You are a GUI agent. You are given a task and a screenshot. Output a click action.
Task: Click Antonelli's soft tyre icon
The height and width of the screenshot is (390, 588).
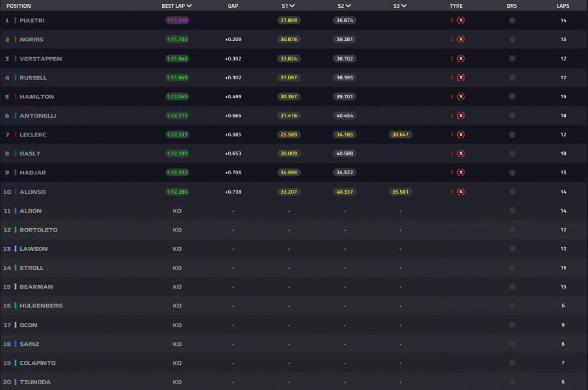461,116
